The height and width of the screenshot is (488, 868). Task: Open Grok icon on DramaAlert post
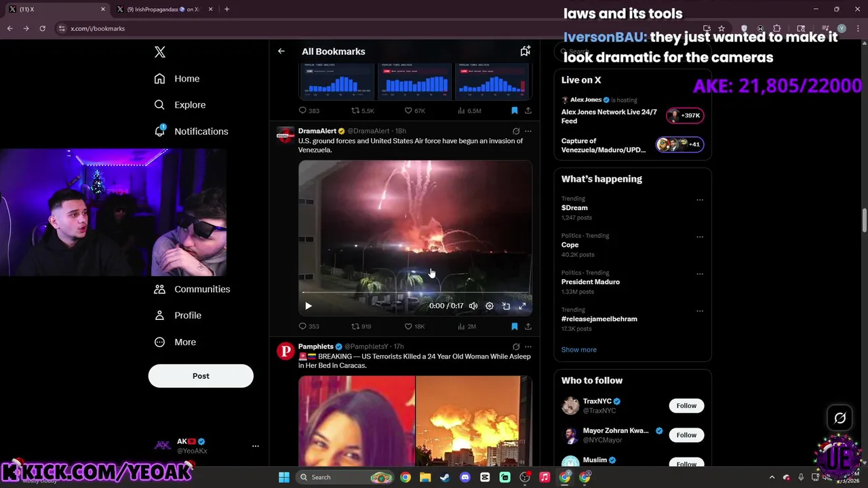[516, 131]
